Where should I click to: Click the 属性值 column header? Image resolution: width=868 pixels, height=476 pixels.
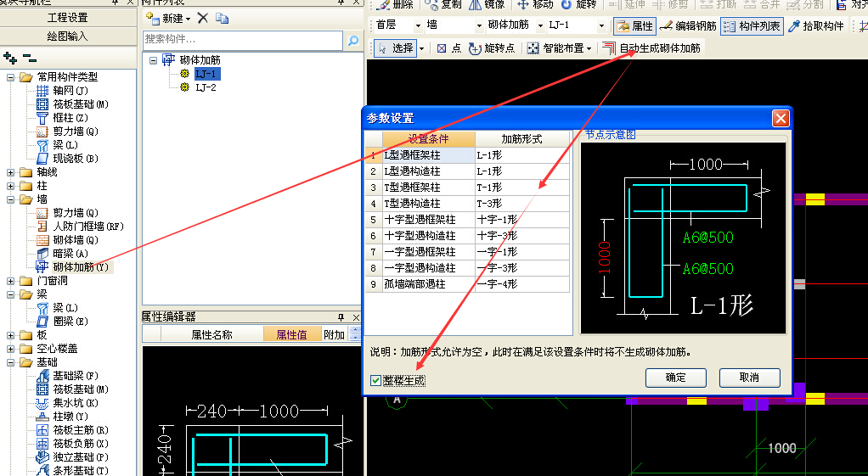click(291, 334)
